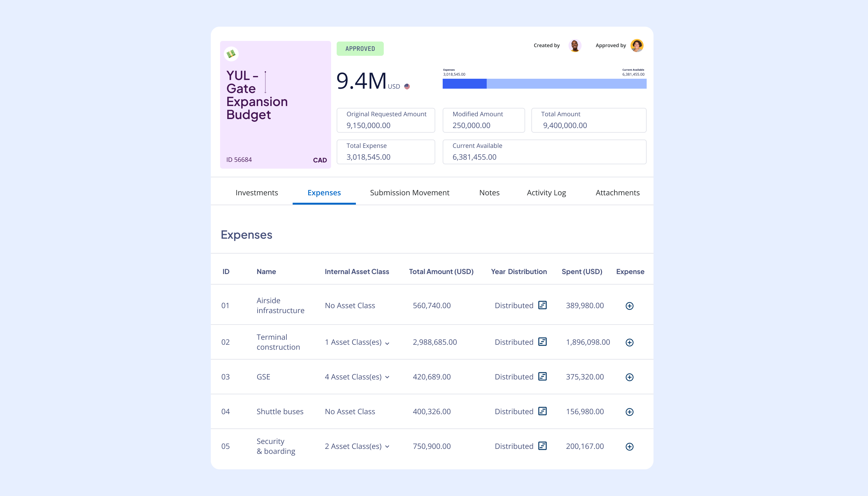Add expense for Shuttle buses row

(x=629, y=412)
